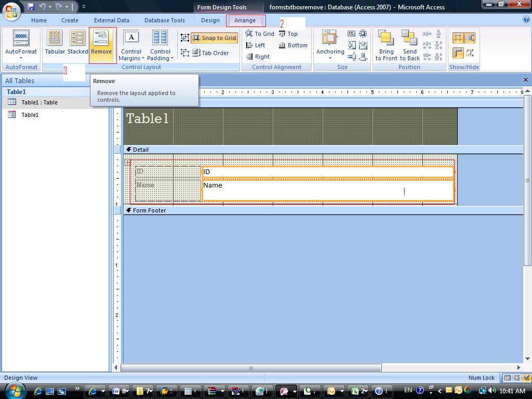Viewport: 532px width, 399px height.
Task: Open the Anchoring dropdown
Action: [x=330, y=45]
